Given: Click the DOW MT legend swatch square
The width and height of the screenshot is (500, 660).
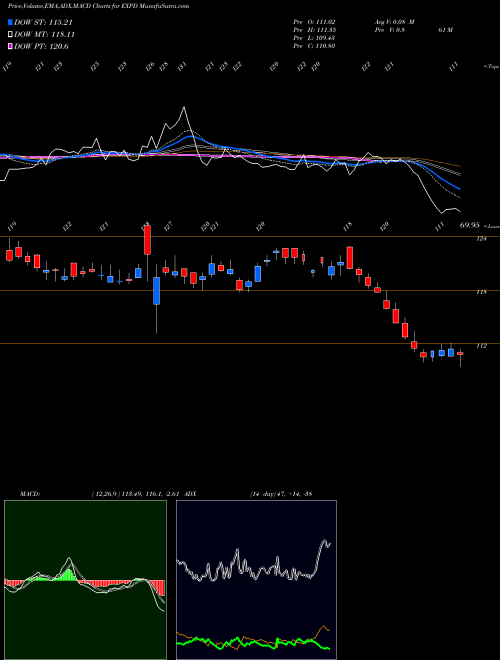Looking at the screenshot, I should point(10,34).
